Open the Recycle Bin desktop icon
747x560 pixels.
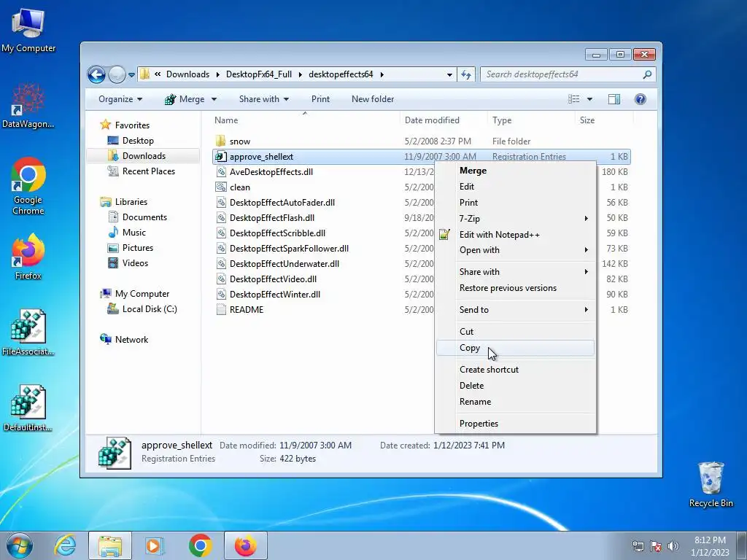click(711, 484)
